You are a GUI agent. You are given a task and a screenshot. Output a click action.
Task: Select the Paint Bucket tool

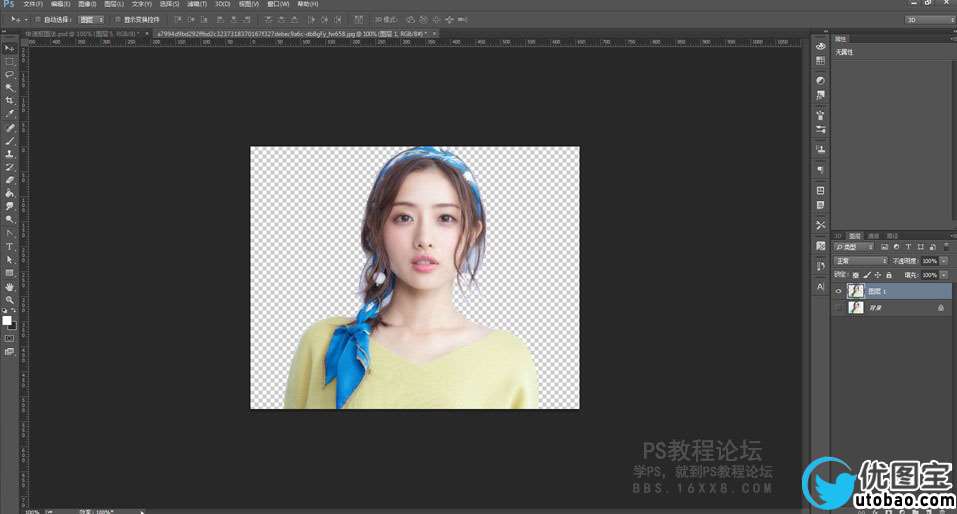click(9, 193)
